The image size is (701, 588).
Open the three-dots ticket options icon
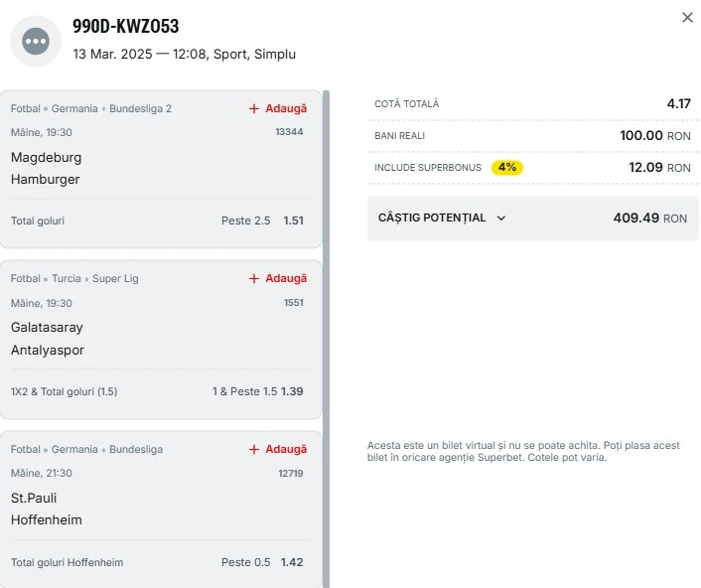click(x=36, y=41)
